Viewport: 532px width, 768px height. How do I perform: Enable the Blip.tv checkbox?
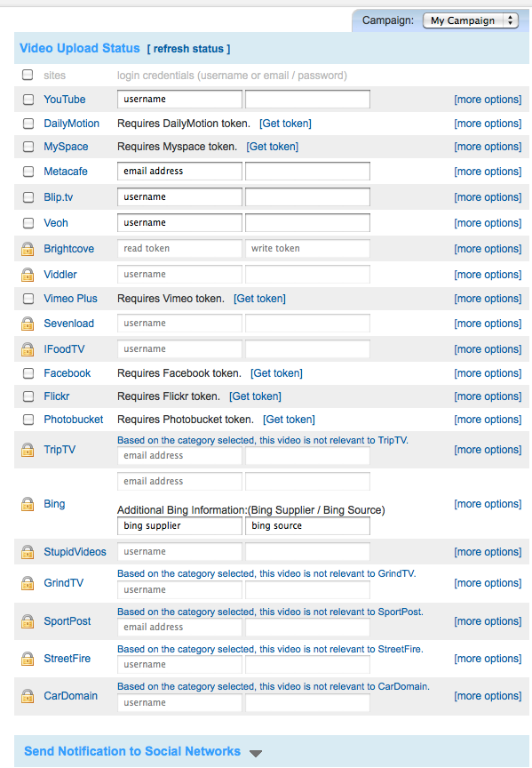[x=28, y=197]
